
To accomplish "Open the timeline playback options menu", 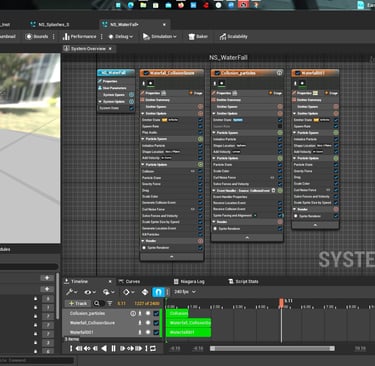I will click(109, 292).
